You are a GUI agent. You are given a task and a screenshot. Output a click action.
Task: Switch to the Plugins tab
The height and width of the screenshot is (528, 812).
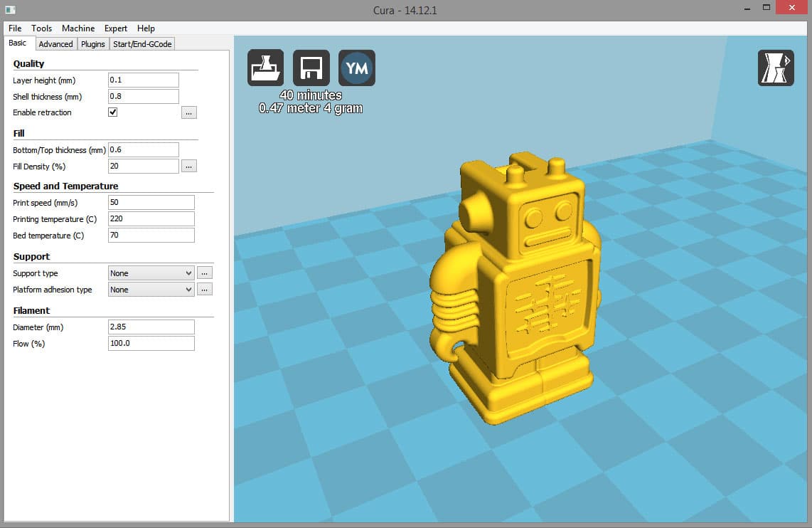[92, 43]
